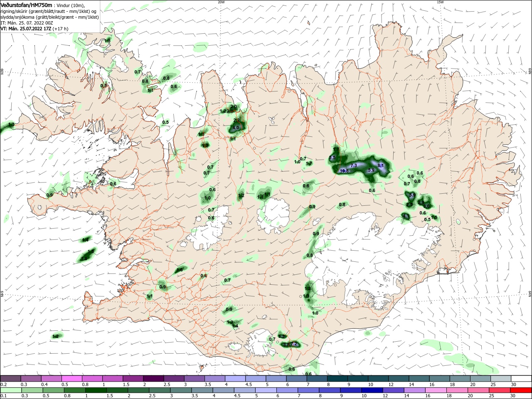The width and height of the screenshot is (532, 399).
Task: Click upper scale white swatch after 30
Action: [x=521, y=379]
